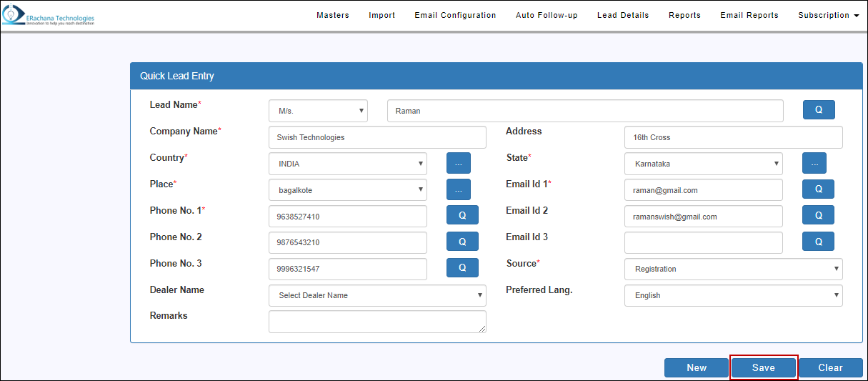Click the Address field with 16th Cross

coord(734,137)
